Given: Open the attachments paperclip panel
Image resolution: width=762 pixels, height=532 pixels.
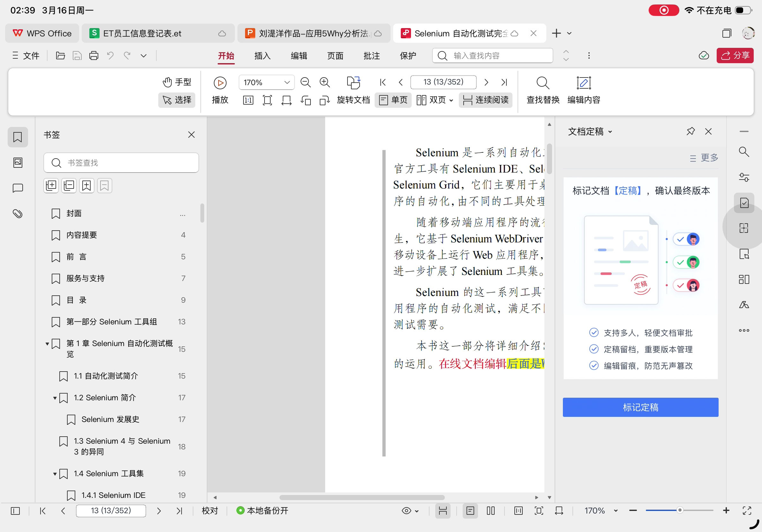Looking at the screenshot, I should pyautogui.click(x=18, y=214).
